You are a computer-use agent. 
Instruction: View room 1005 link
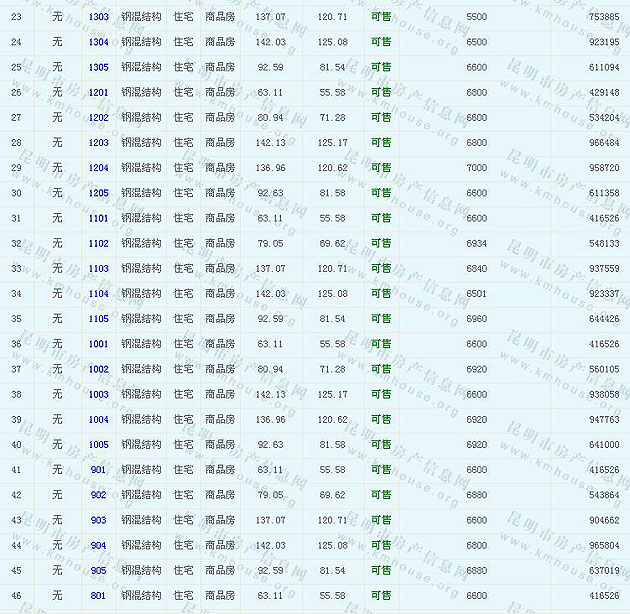tap(98, 445)
